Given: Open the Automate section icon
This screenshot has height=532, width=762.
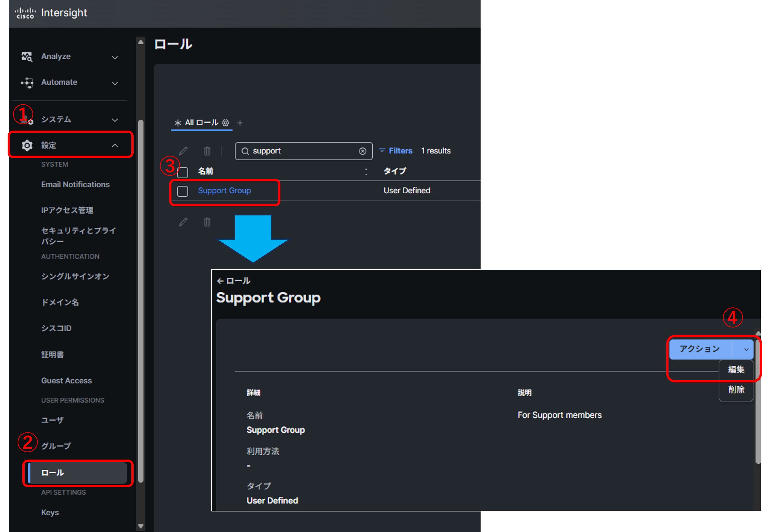Looking at the screenshot, I should click(27, 83).
